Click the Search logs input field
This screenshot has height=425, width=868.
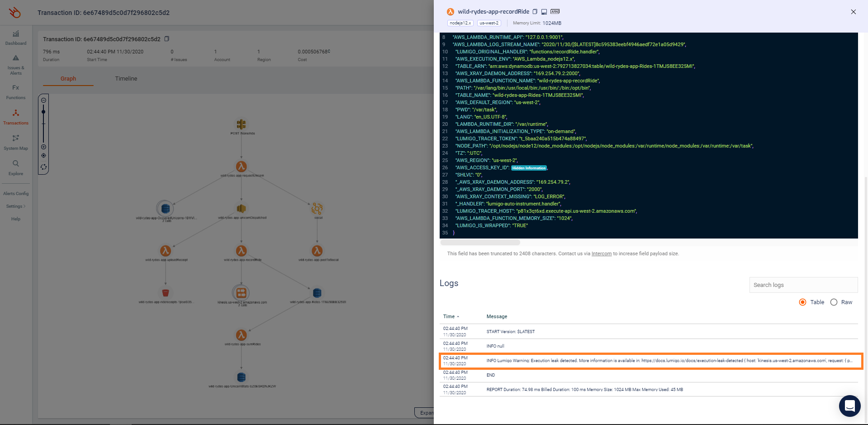(x=803, y=285)
